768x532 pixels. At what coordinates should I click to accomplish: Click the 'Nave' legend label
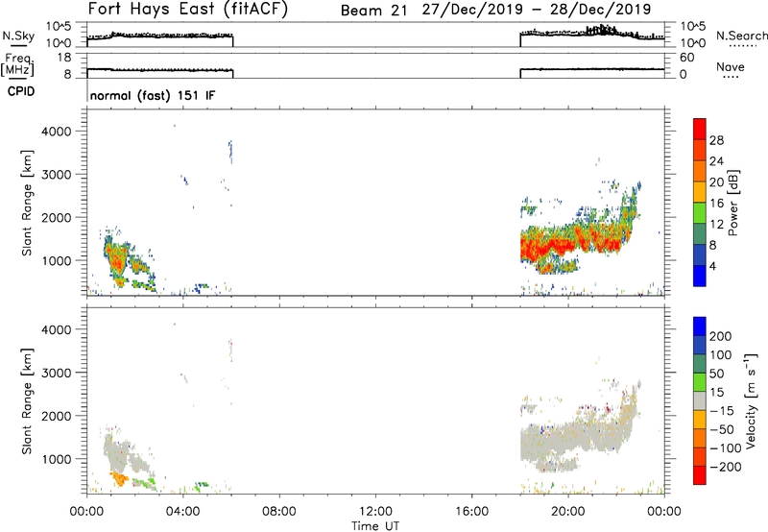[x=730, y=66]
